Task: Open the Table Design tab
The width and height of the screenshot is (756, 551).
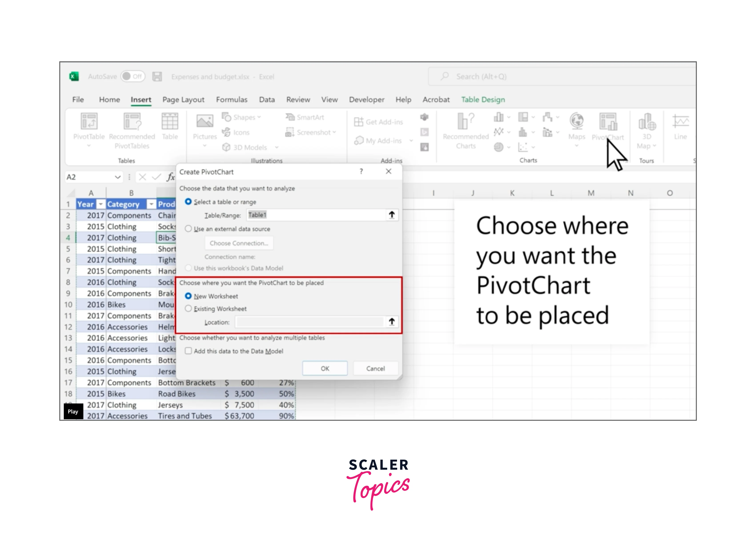Action: coord(483,100)
